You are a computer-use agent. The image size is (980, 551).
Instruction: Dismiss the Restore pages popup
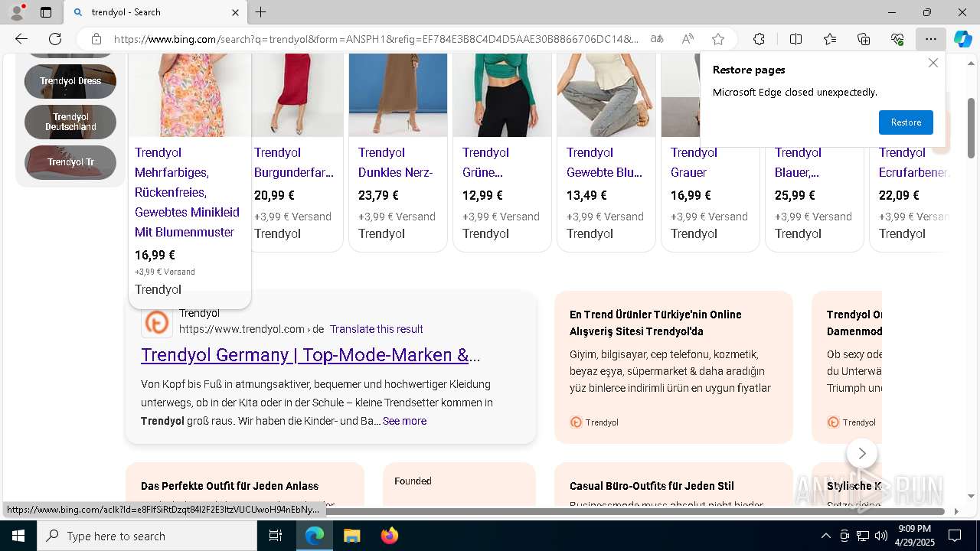coord(933,63)
